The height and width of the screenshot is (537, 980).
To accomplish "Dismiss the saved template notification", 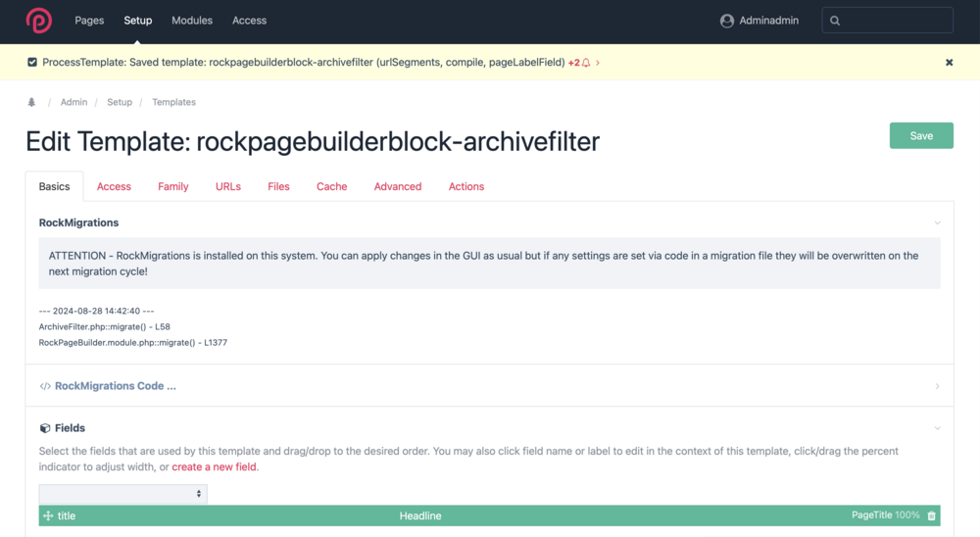I will pos(949,63).
